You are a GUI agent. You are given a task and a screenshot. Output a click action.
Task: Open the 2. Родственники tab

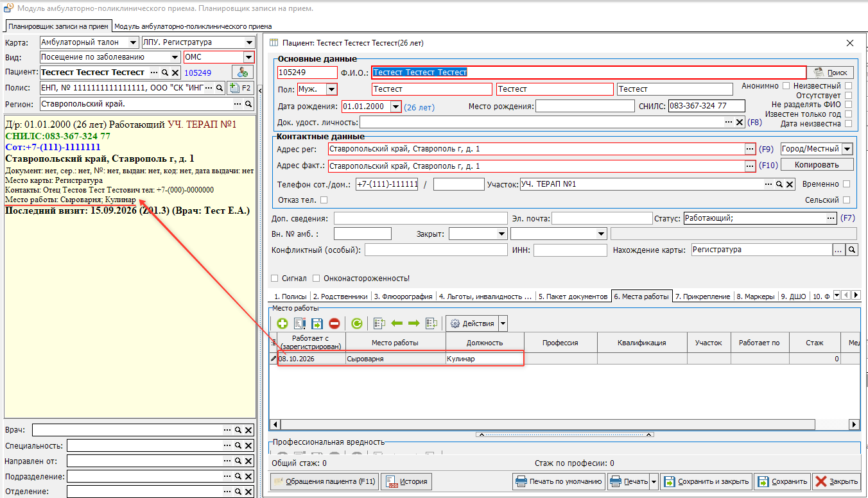coord(341,296)
